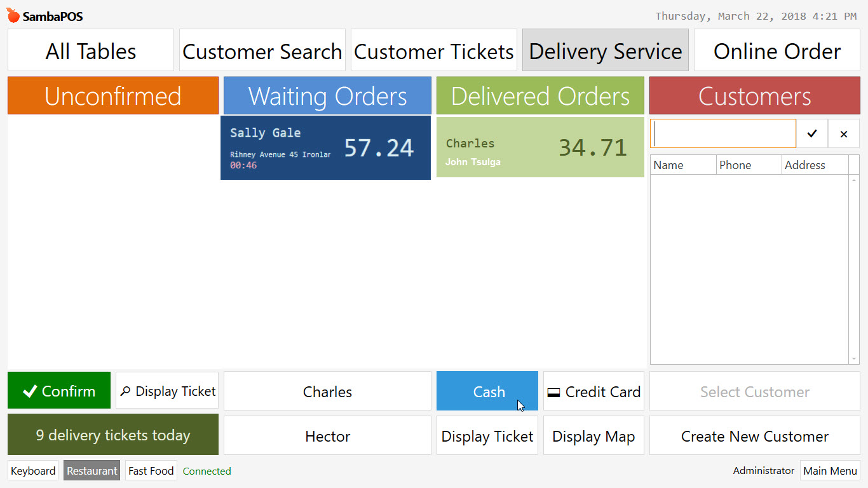Open the Online Order tab
868x488 pixels.
(776, 50)
